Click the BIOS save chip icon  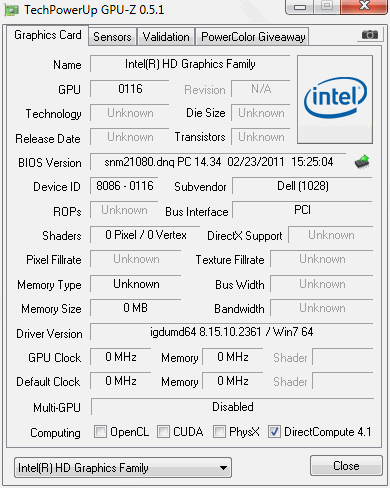(x=362, y=162)
